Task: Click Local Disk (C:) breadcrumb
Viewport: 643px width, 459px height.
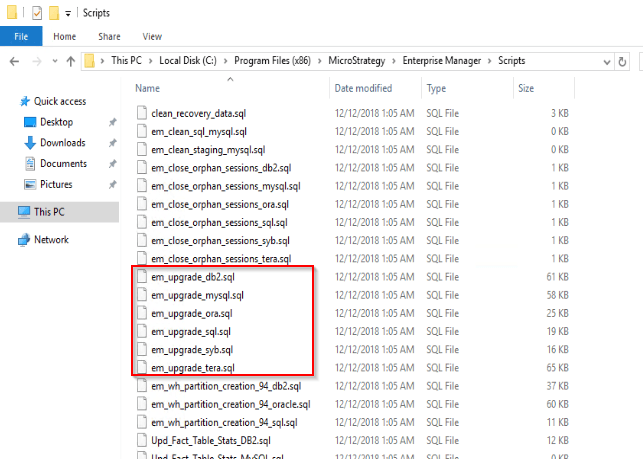Action: (188, 61)
